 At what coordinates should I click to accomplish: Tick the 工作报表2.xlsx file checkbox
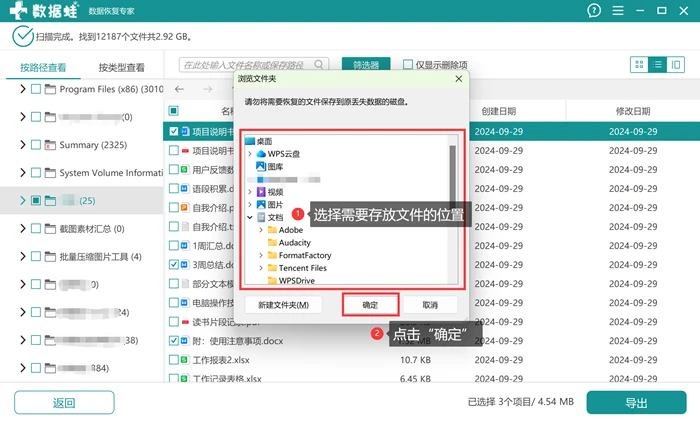coord(174,360)
